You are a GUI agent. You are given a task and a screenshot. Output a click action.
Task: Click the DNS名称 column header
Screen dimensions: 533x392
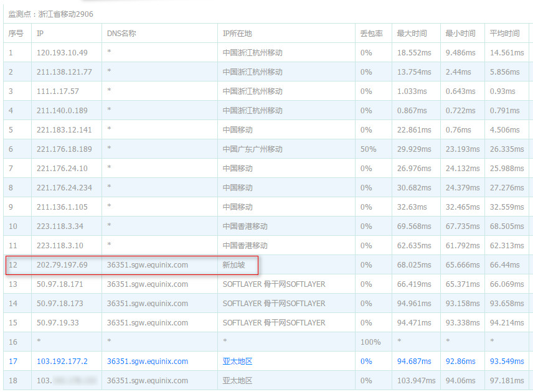tap(121, 33)
